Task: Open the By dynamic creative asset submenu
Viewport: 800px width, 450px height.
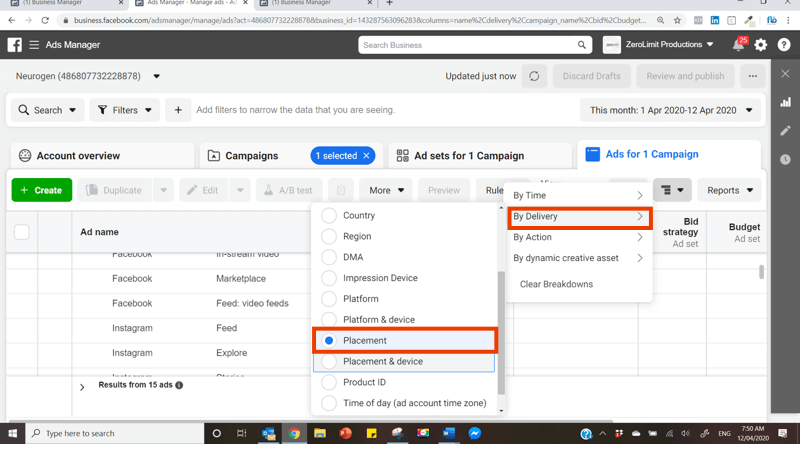Action: [579, 258]
